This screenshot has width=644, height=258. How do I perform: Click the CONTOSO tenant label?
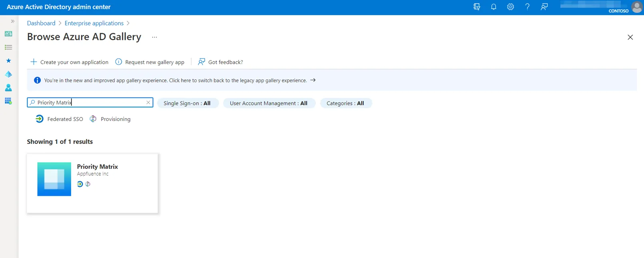(618, 11)
